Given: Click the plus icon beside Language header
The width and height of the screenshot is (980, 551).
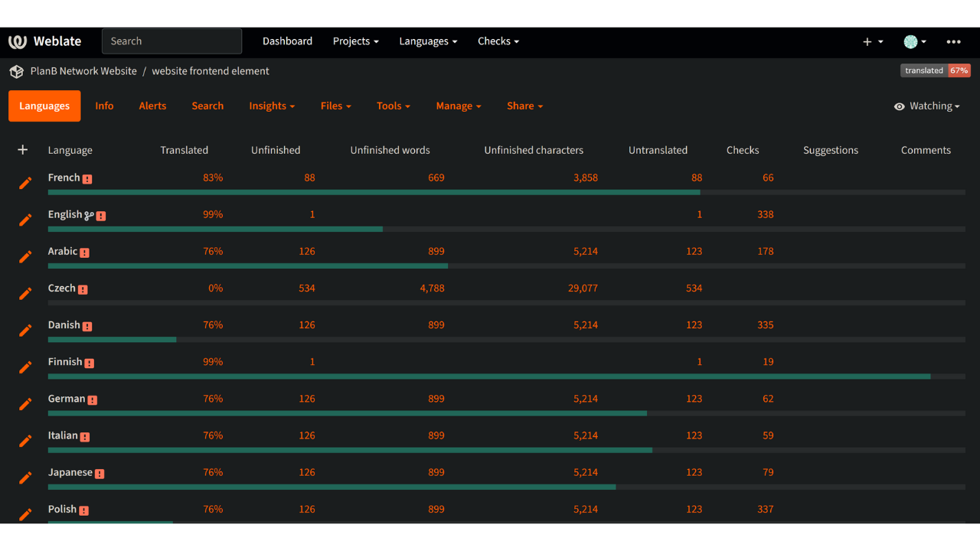Looking at the screenshot, I should tap(23, 150).
